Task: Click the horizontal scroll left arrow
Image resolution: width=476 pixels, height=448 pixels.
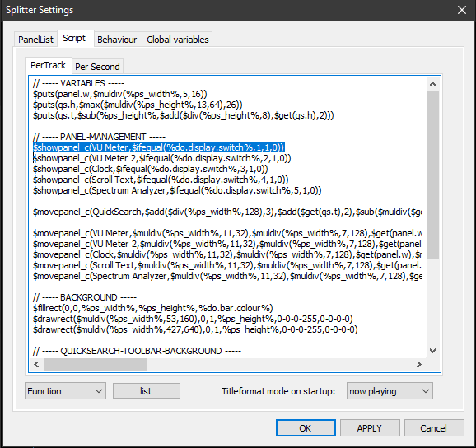Action: (36, 364)
